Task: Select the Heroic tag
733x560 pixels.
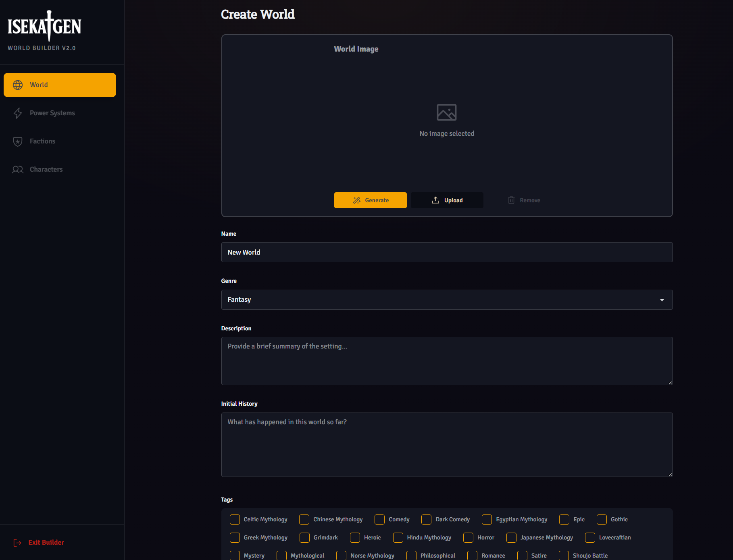Action: (x=355, y=538)
